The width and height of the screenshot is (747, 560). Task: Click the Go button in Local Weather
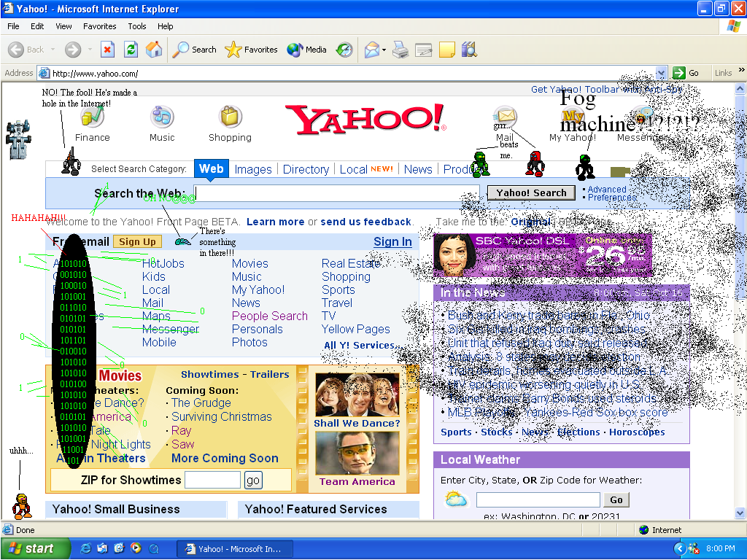click(616, 499)
